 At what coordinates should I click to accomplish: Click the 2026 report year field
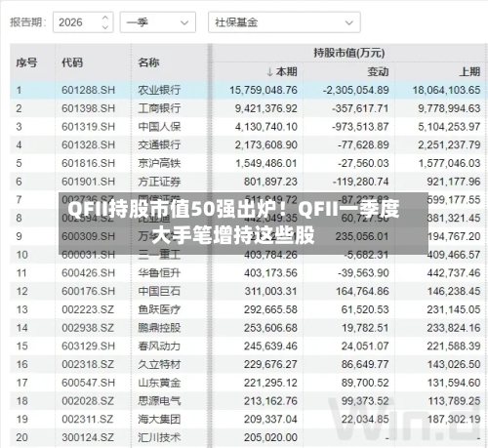pos(83,22)
